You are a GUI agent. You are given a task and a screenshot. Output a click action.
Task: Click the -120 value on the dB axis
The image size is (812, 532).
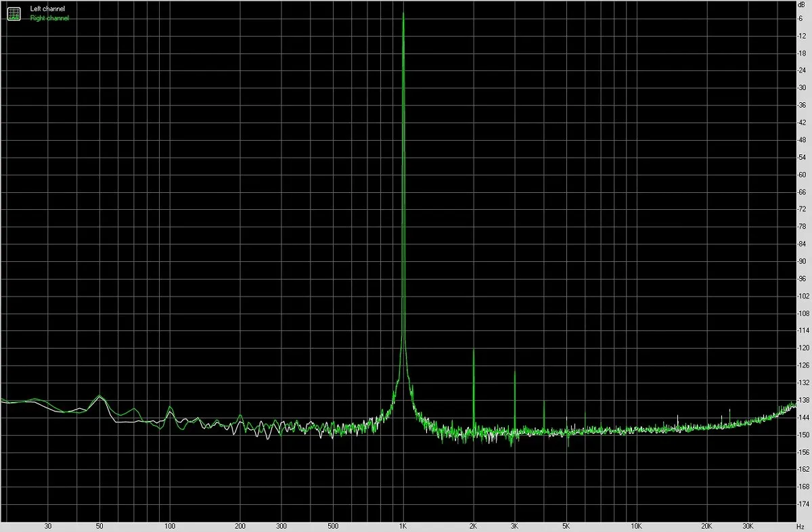(x=803, y=348)
